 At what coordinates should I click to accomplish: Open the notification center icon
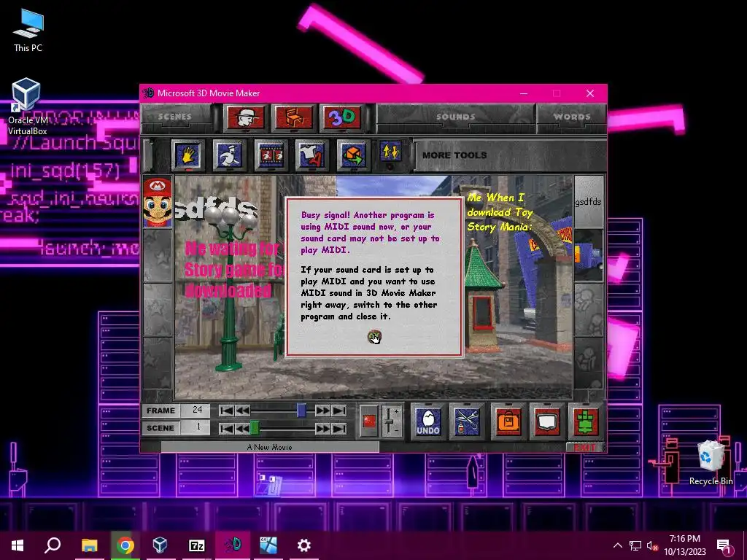724,545
